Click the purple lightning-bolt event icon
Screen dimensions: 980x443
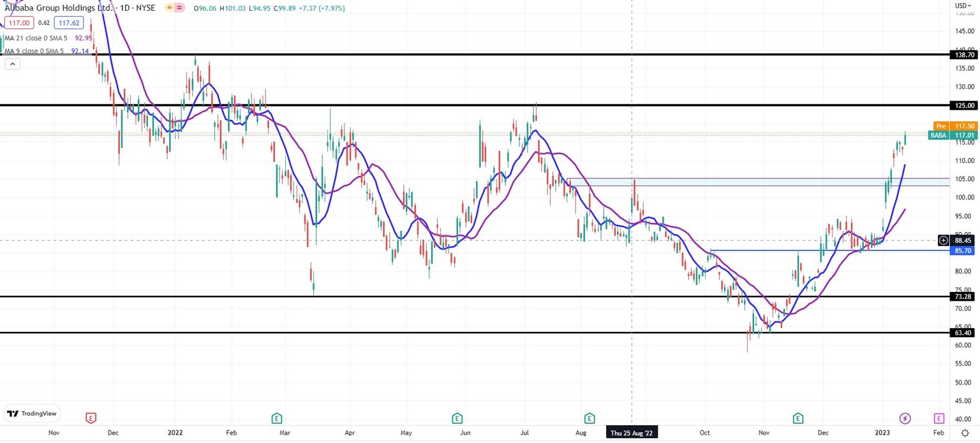[905, 418]
